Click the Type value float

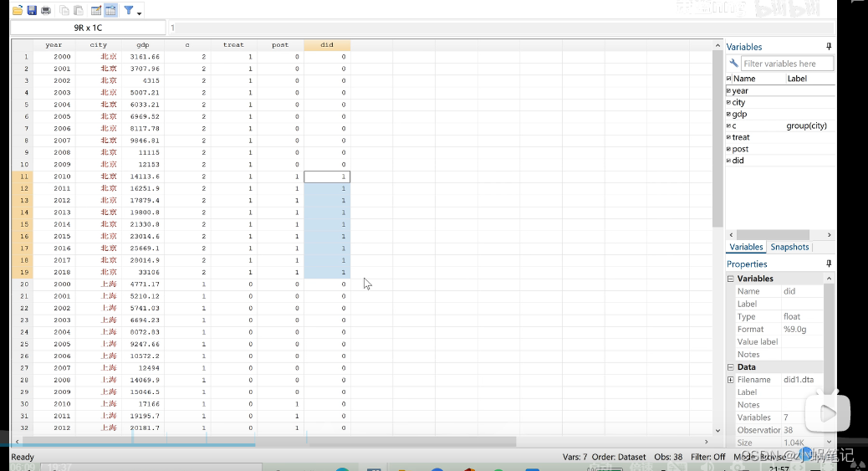point(792,316)
